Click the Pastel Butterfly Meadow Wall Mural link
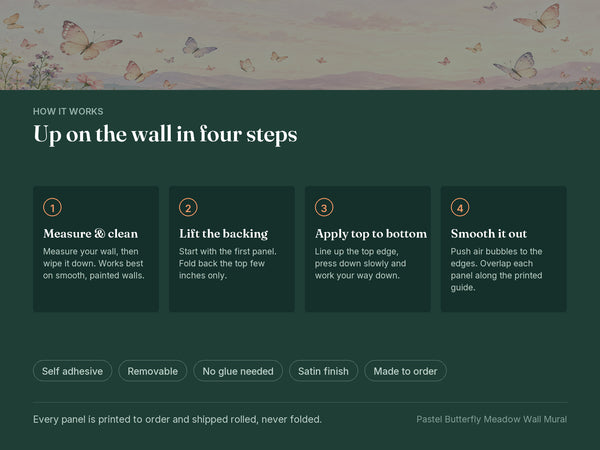Image resolution: width=600 pixels, height=450 pixels. click(492, 419)
